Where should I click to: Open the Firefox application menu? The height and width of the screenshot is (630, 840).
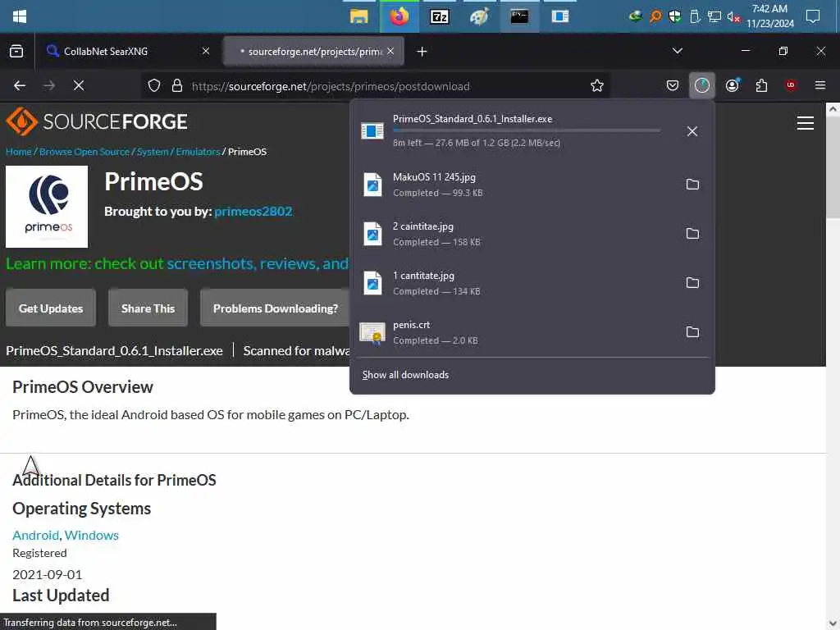coord(819,85)
